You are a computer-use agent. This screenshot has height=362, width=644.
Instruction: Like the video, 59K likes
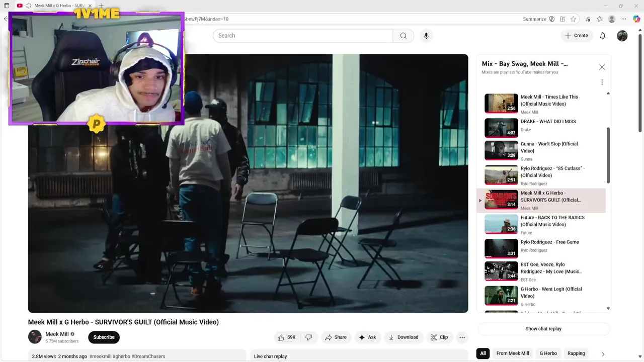coord(287,337)
